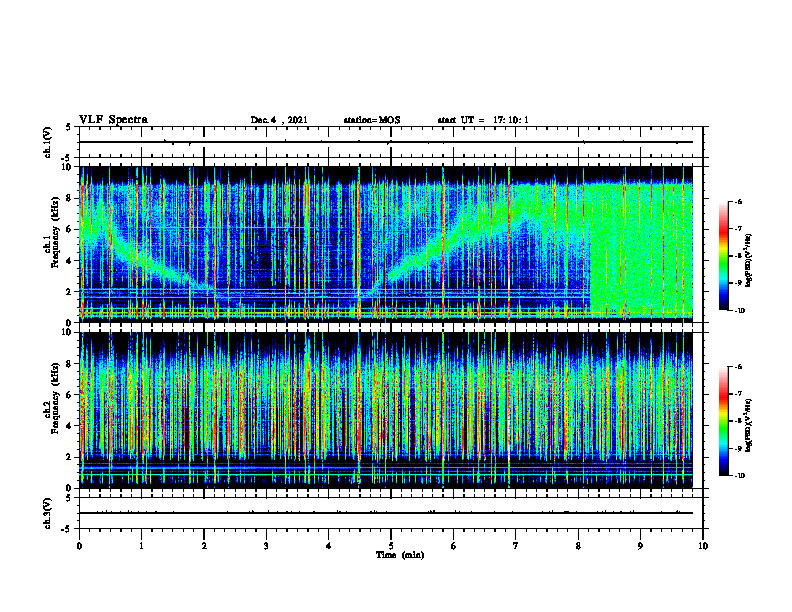Image resolution: width=792 pixels, height=612 pixels.
Task: Select the ch.2 frequency tick "6"
Action: [70, 395]
